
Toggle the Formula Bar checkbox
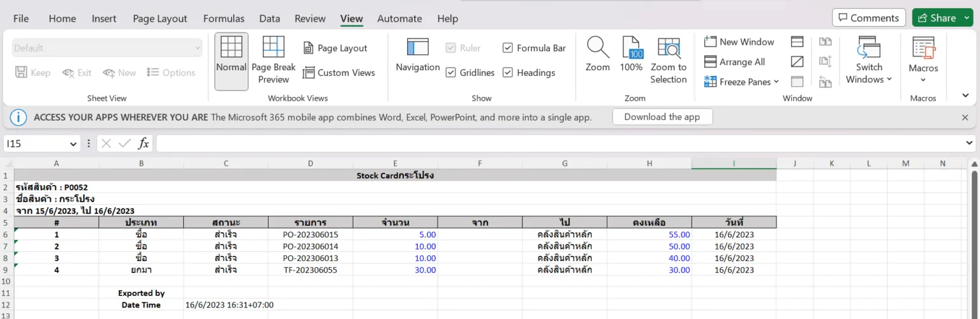point(508,48)
